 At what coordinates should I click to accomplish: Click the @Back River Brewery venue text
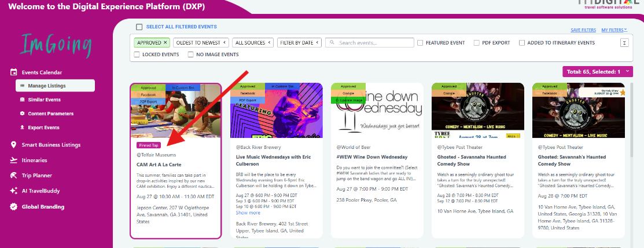(258, 147)
